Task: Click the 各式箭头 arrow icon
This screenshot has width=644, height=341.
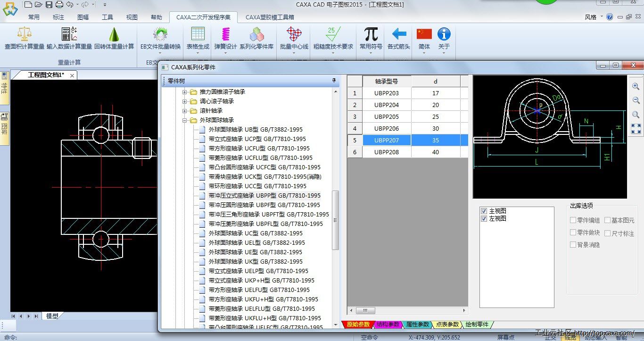Action: 399,34
